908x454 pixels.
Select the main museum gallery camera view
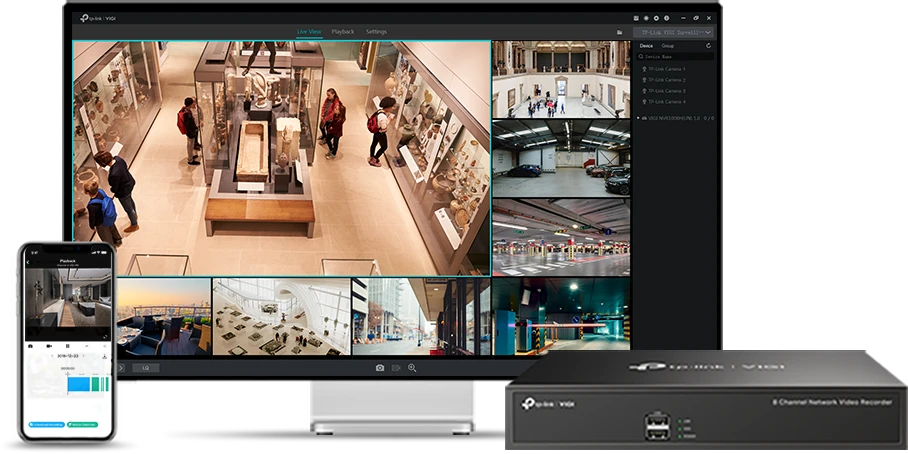(x=282, y=158)
